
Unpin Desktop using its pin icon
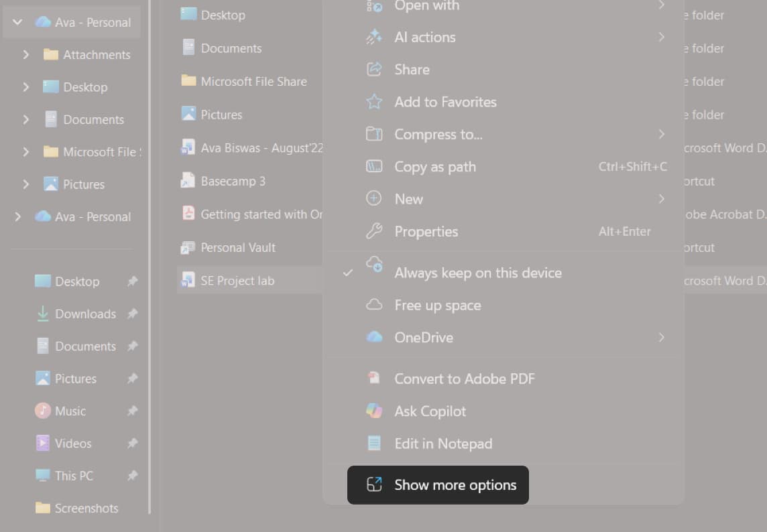coord(133,281)
